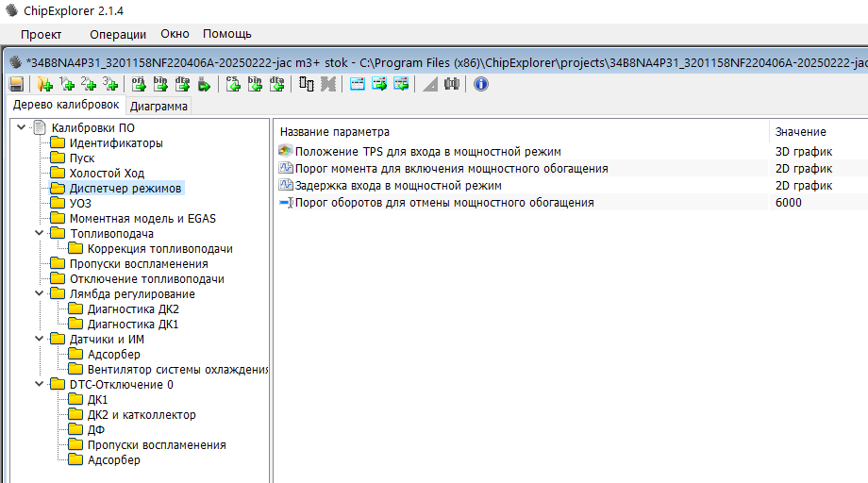
Task: Open the Помощь menu
Action: [226, 34]
